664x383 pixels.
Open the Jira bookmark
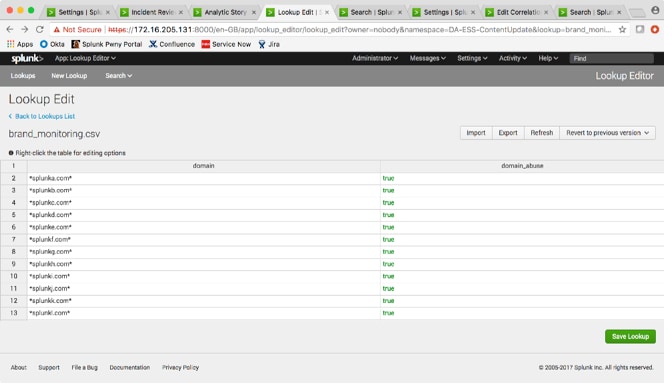click(x=269, y=44)
